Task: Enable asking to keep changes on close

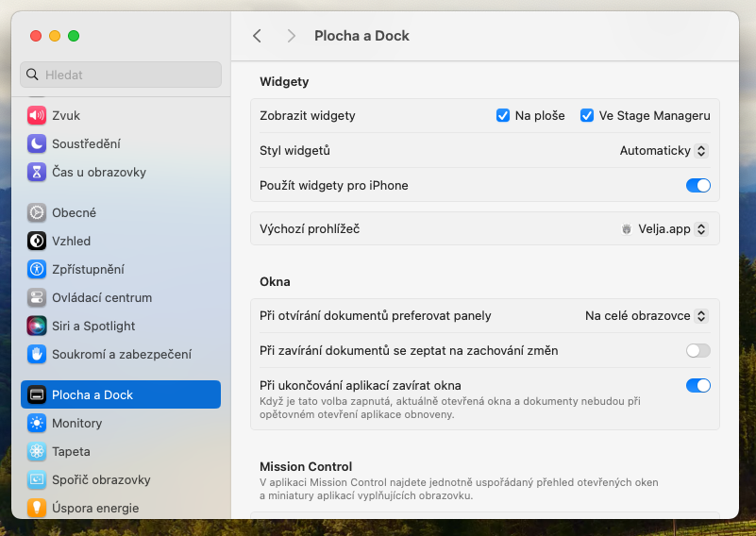Action: pyautogui.click(x=697, y=350)
